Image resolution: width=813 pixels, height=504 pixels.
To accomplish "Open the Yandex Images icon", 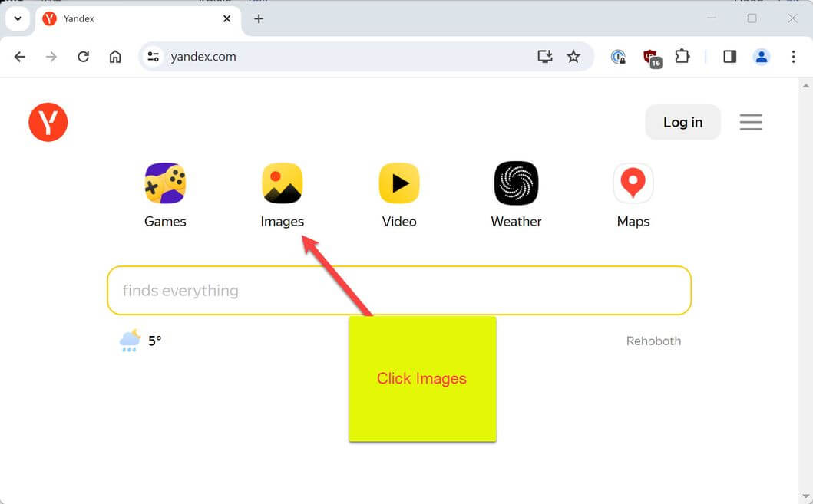I will pyautogui.click(x=282, y=183).
